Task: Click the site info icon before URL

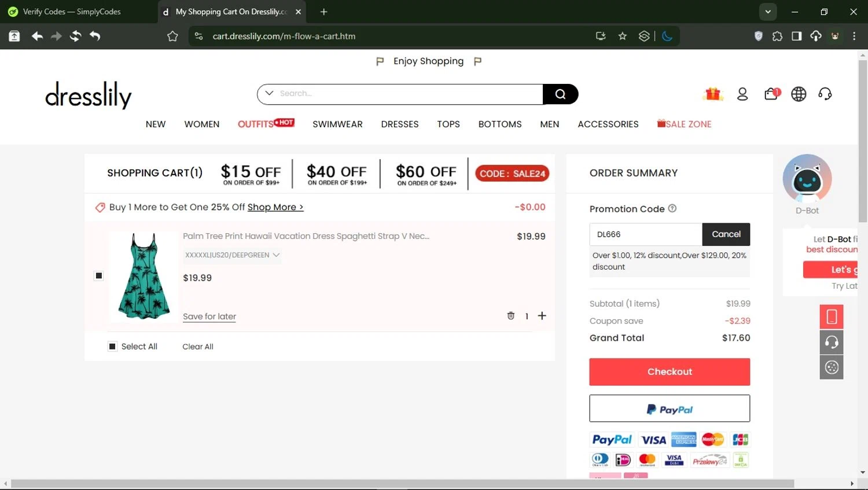Action: (198, 36)
